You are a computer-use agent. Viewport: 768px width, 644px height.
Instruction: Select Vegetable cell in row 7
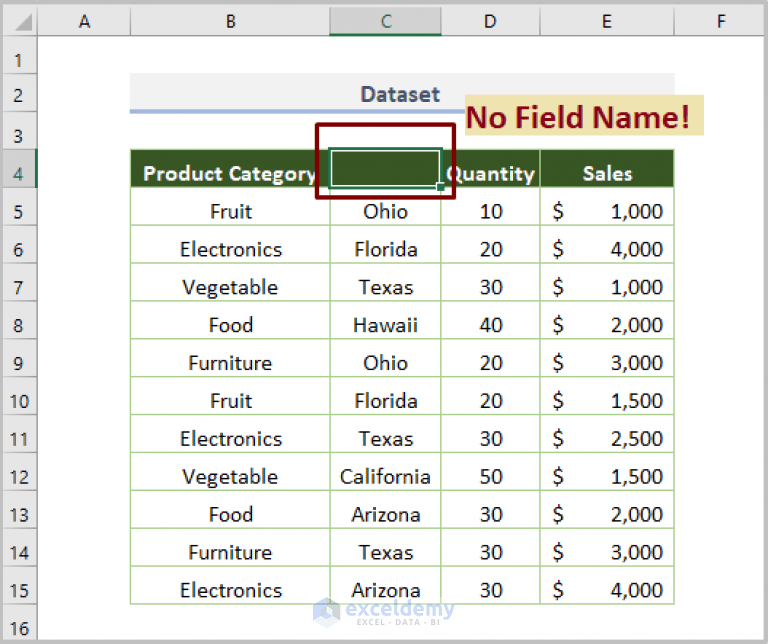click(x=230, y=283)
